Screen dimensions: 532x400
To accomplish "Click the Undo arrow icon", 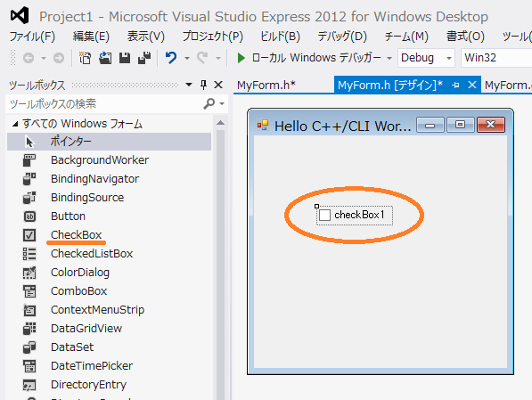I will point(171,58).
